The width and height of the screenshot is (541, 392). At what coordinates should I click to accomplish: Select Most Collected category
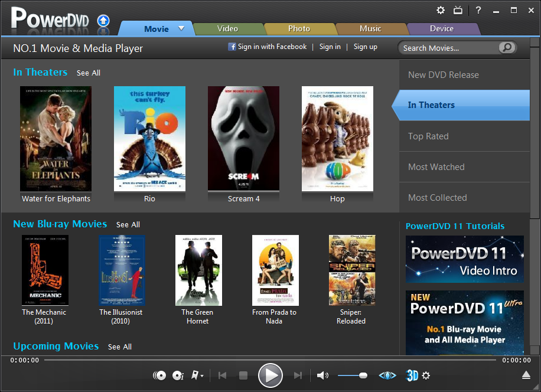pyautogui.click(x=464, y=198)
